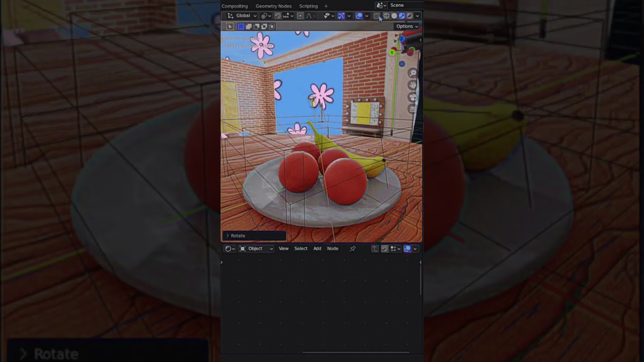Viewport: 644px width, 362px height.
Task: Choose invert selection mode icon
Action: tap(264, 26)
